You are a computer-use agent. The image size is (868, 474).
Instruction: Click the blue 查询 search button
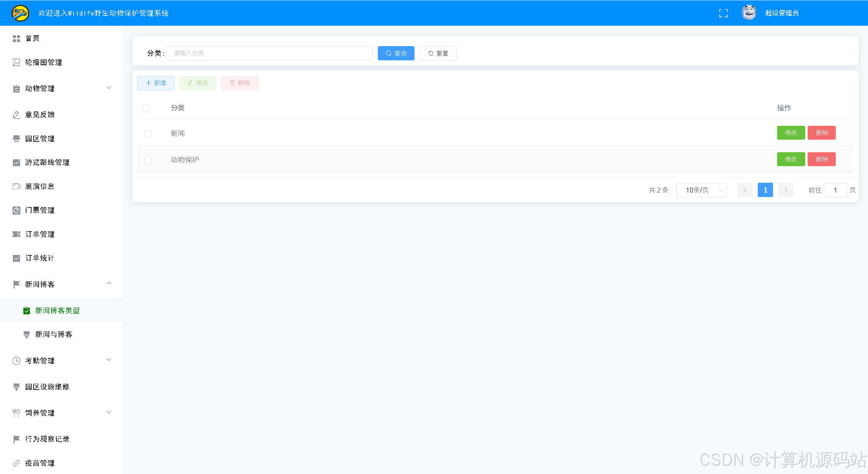coord(396,54)
